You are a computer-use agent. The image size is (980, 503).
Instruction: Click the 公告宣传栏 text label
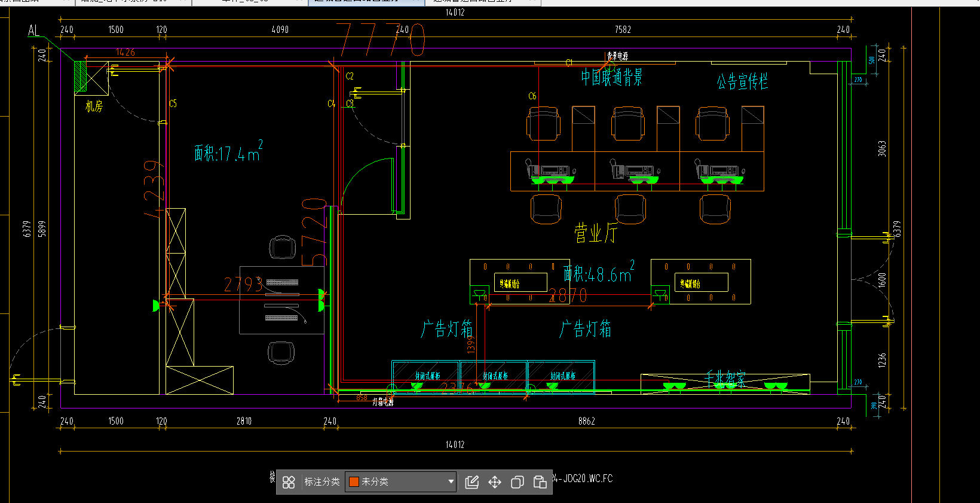pyautogui.click(x=742, y=81)
